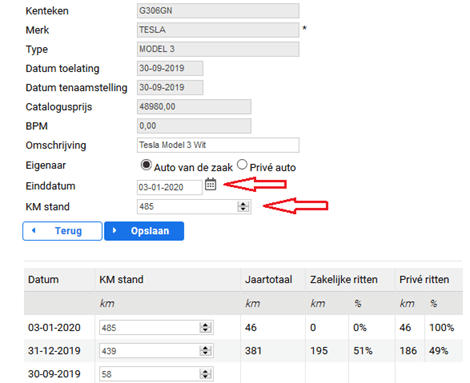Screen dimensions: 470x383
Task: Adjust the KM spinner in the 30-09-2019 row
Action: click(206, 374)
